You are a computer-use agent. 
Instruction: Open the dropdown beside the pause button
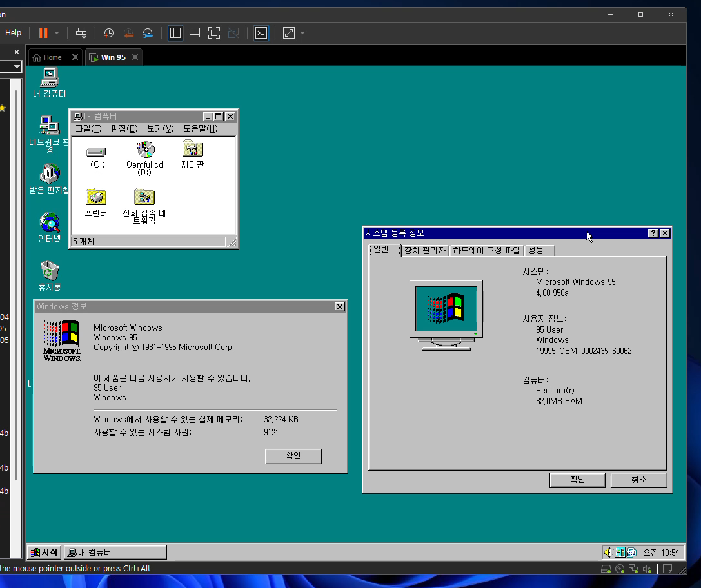tap(57, 33)
